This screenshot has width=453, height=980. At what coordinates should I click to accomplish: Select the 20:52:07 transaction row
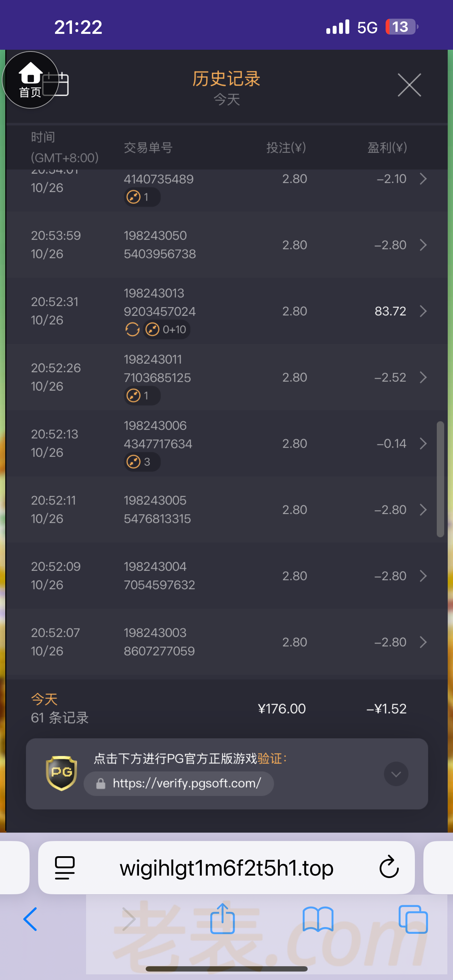point(226,642)
